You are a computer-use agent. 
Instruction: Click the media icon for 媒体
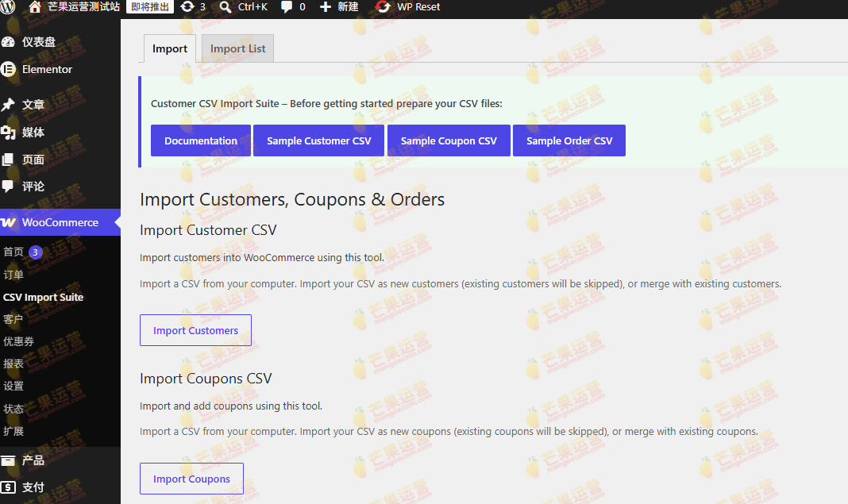pos(8,132)
